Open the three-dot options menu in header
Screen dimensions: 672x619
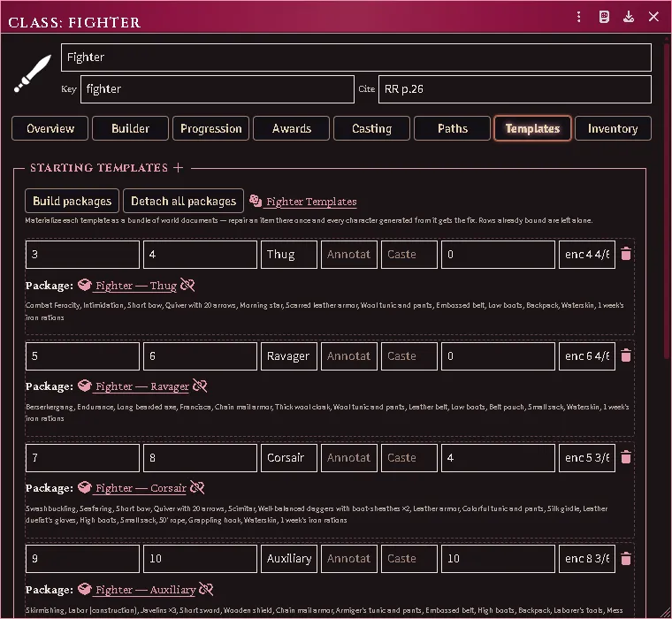tap(578, 17)
